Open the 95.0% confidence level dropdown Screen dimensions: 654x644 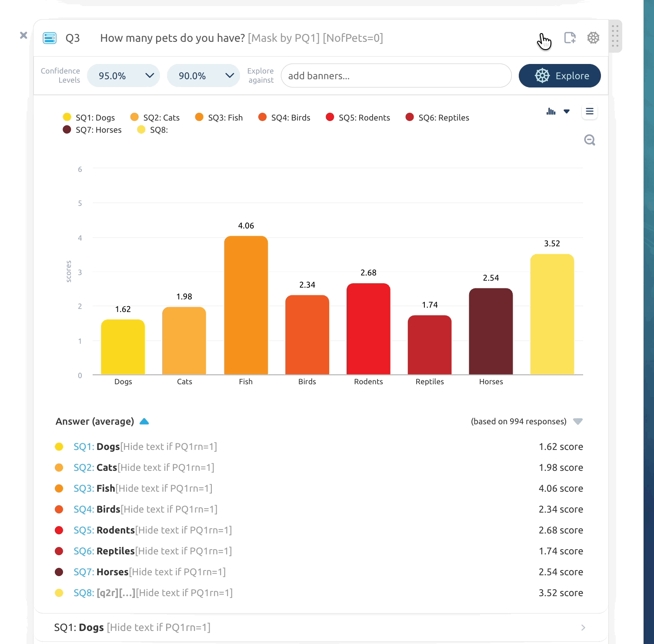coord(123,76)
